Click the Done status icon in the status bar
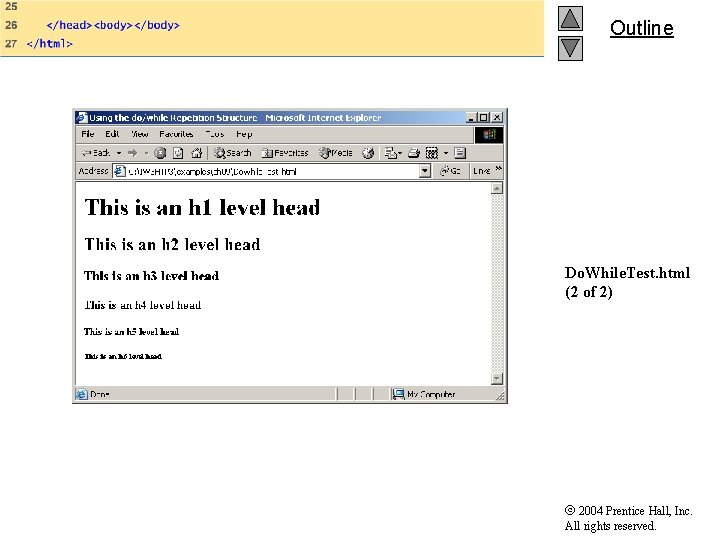 [x=81, y=394]
